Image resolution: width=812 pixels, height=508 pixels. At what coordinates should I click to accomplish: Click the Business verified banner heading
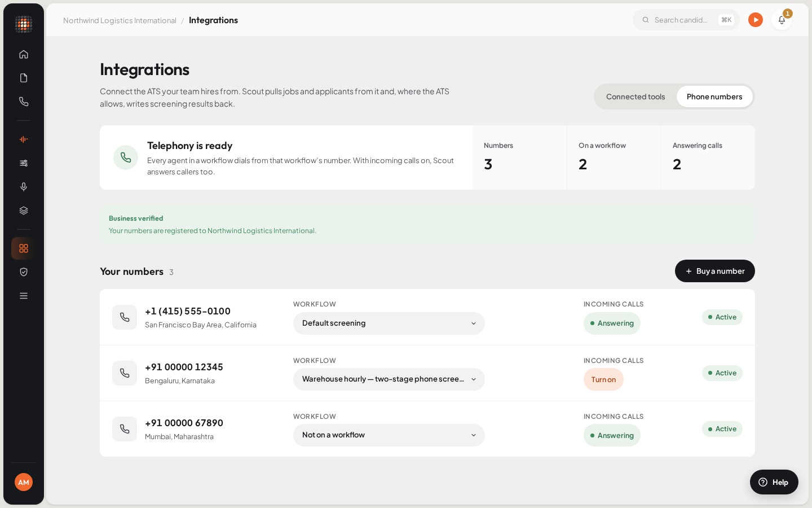136,218
